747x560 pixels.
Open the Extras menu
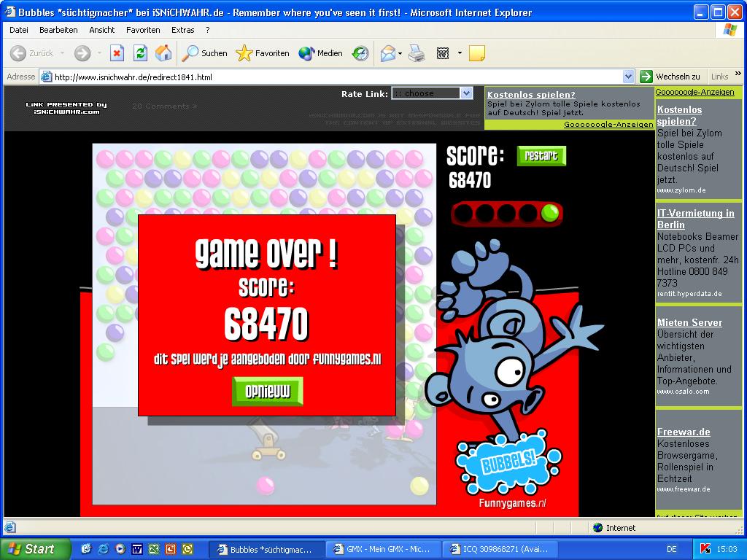click(x=183, y=30)
